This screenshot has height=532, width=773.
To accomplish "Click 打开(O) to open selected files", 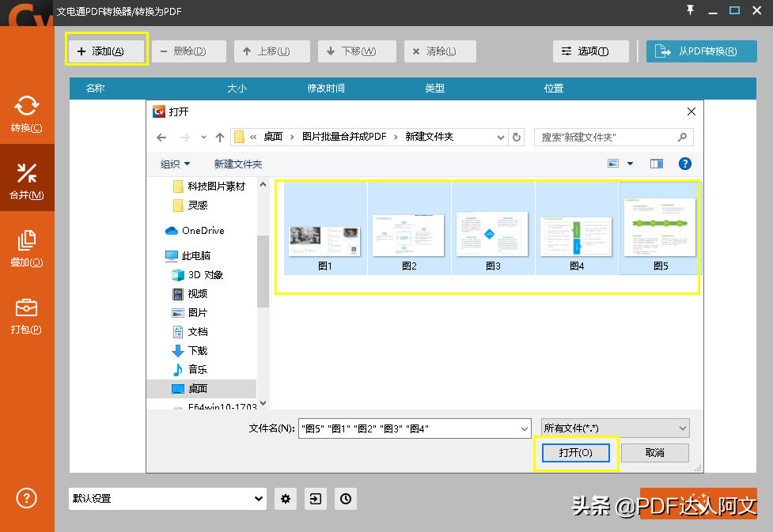I will pos(576,453).
